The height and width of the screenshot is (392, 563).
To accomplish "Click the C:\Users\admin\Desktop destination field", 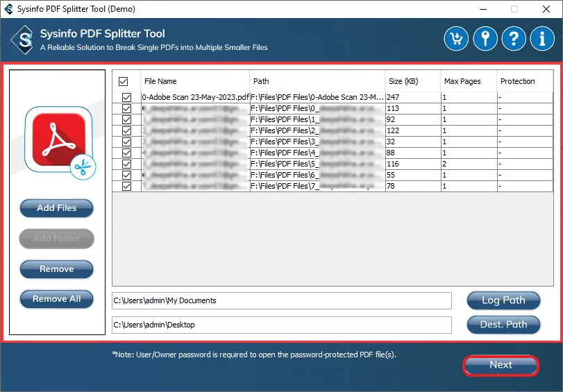I will point(281,325).
